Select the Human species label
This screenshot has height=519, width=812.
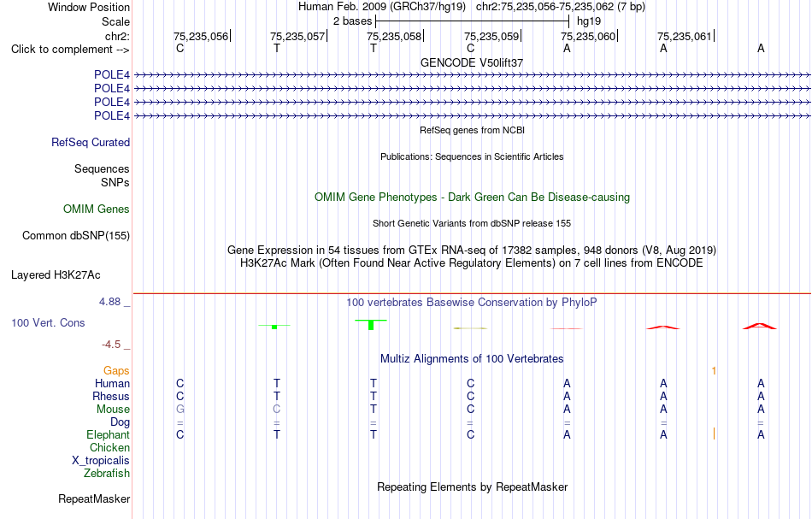(x=112, y=384)
